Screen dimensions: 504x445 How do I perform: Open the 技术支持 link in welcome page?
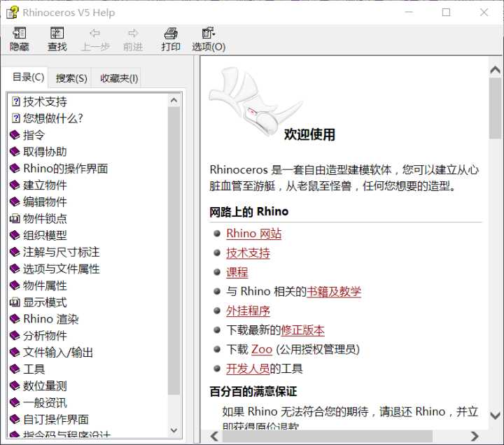248,253
